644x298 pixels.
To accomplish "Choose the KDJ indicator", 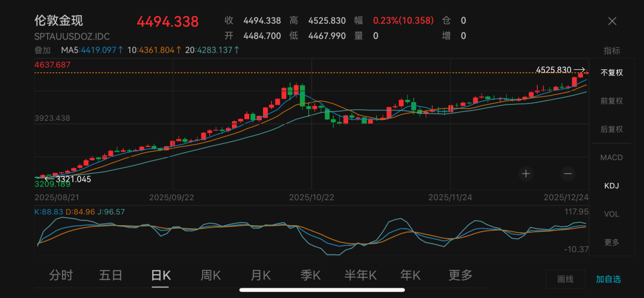I will [x=612, y=186].
